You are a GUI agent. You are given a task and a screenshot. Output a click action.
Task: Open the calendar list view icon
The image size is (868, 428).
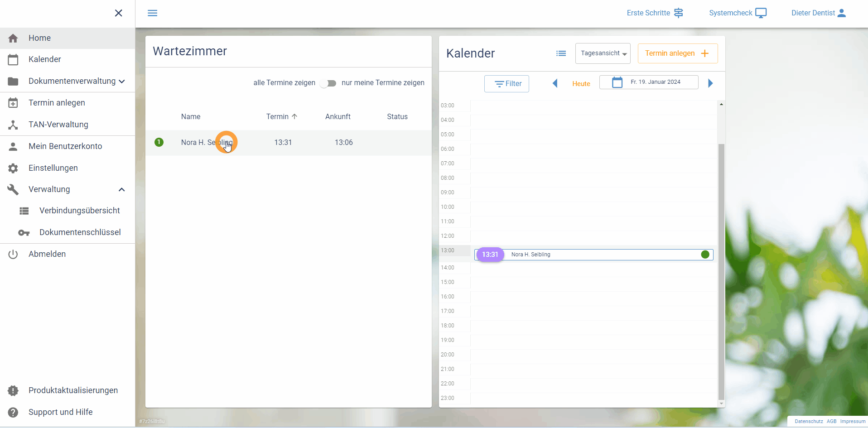561,53
